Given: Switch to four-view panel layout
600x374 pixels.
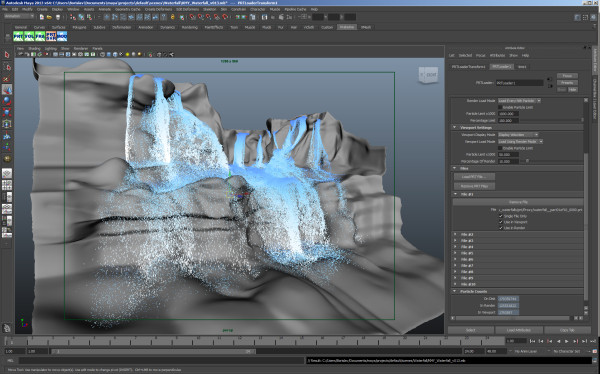Looking at the screenshot, I should [7, 185].
